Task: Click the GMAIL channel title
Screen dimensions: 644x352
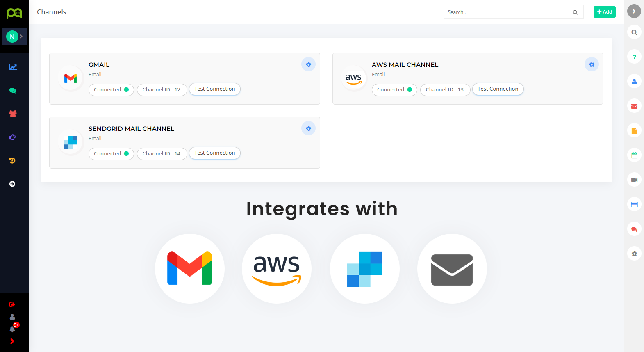Action: click(99, 65)
